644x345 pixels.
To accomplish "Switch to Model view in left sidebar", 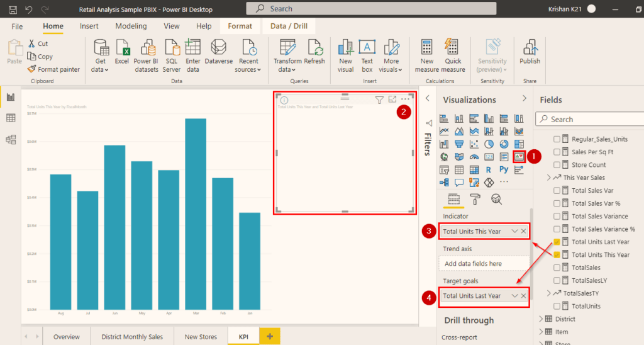I will [11, 140].
